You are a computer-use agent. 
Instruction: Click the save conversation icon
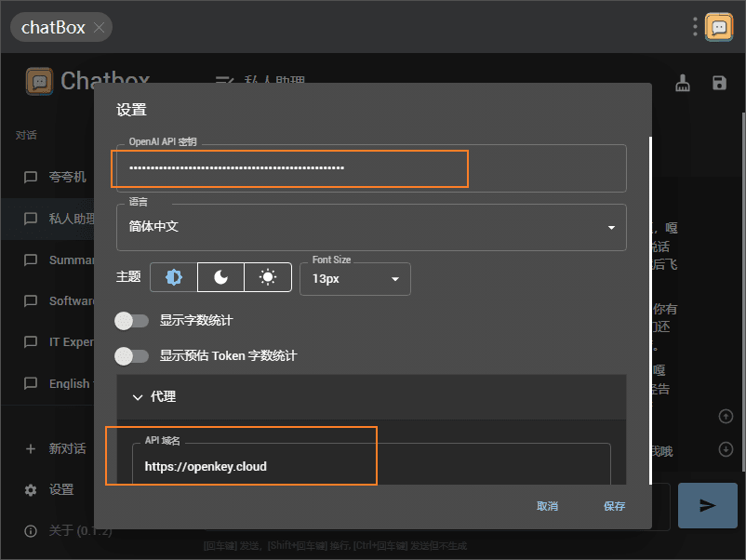719,83
